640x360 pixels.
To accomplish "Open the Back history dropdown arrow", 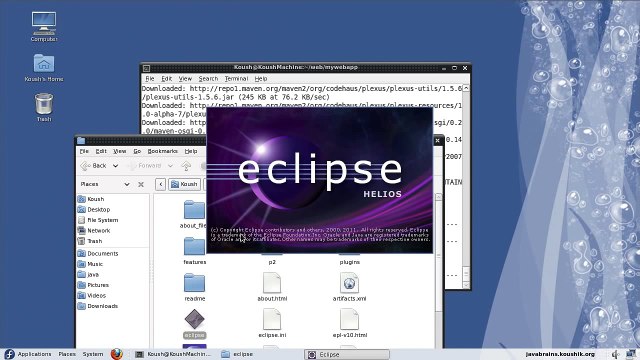I will tap(116, 166).
